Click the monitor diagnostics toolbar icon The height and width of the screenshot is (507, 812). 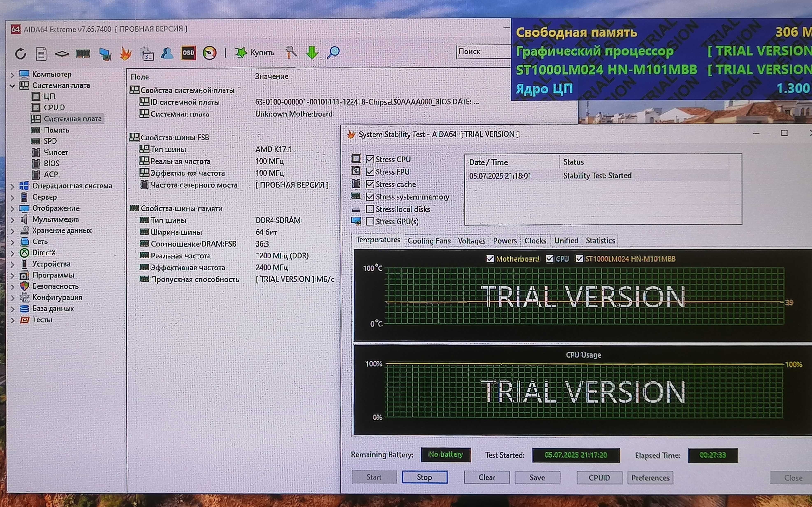click(147, 54)
